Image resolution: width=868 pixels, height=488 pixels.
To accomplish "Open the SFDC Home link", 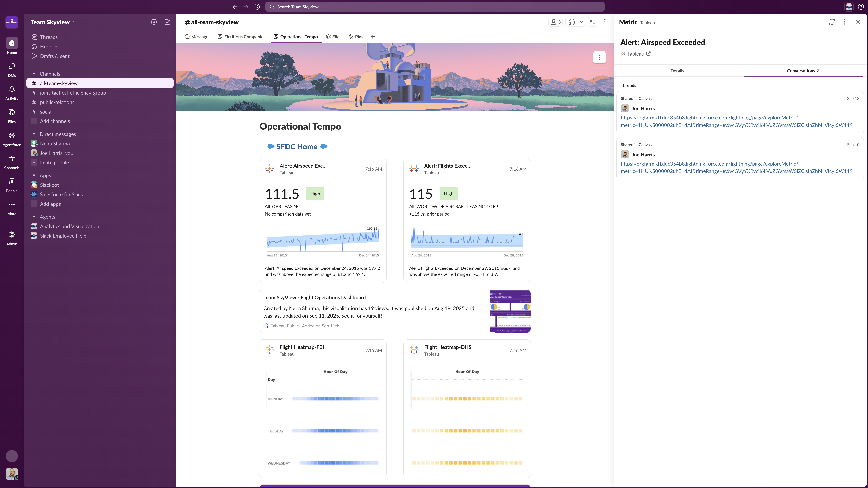I will (297, 147).
